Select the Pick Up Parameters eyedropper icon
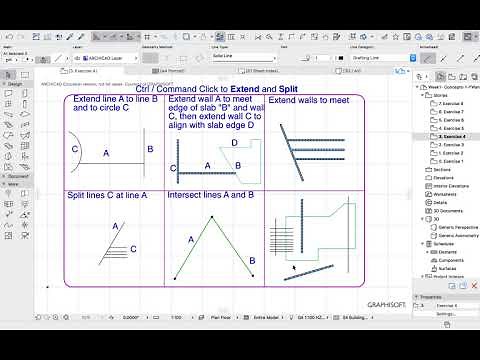Screen dimensions: 480x360 70,37
